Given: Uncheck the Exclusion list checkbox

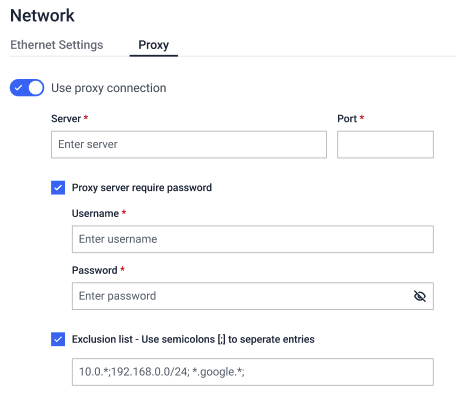Looking at the screenshot, I should [x=58, y=339].
